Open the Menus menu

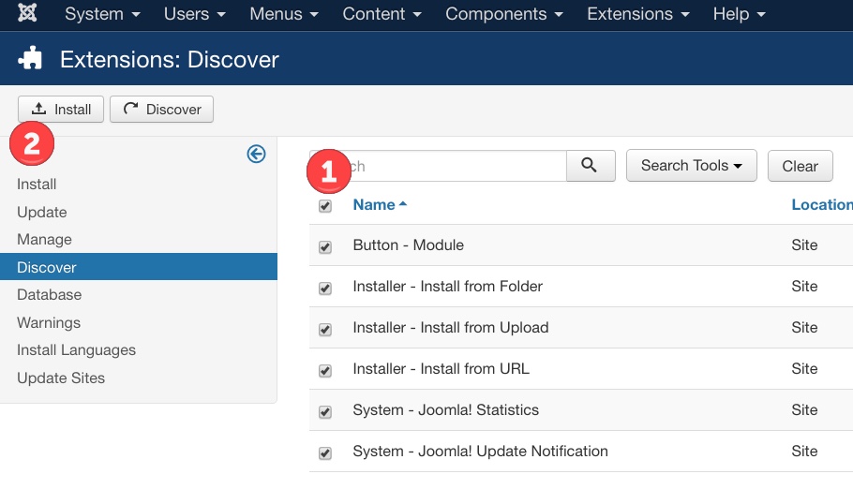[x=284, y=14]
